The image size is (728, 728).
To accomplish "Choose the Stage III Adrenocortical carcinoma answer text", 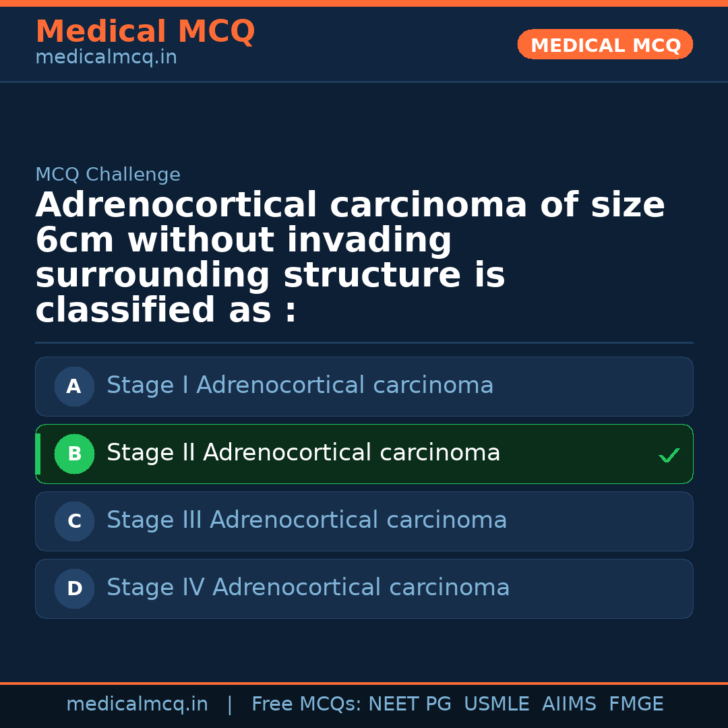I will (x=307, y=520).
